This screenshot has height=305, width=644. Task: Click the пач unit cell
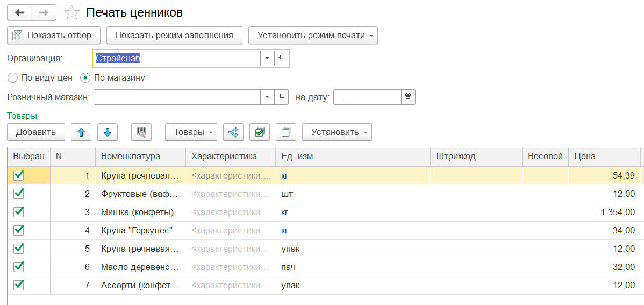click(353, 267)
